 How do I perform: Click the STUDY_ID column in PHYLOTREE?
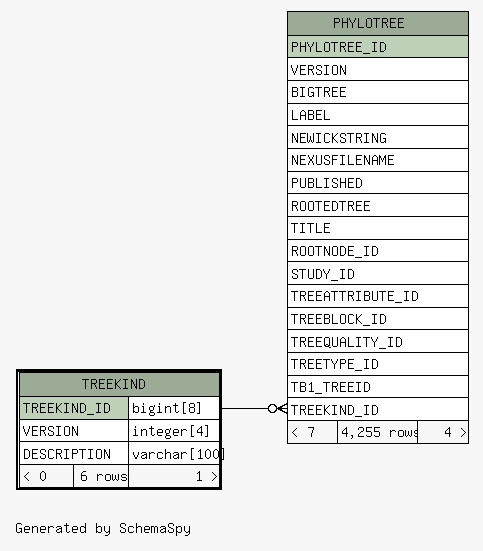[x=378, y=273]
